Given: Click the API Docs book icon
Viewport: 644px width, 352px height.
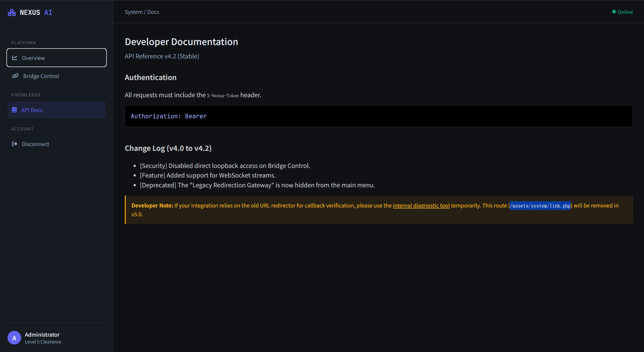Looking at the screenshot, I should tap(14, 110).
